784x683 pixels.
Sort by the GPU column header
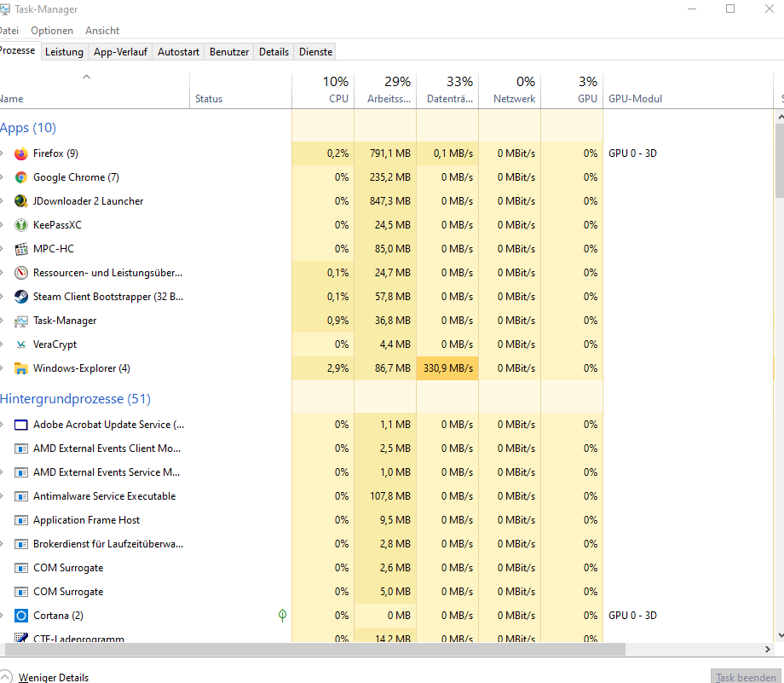pyautogui.click(x=572, y=90)
